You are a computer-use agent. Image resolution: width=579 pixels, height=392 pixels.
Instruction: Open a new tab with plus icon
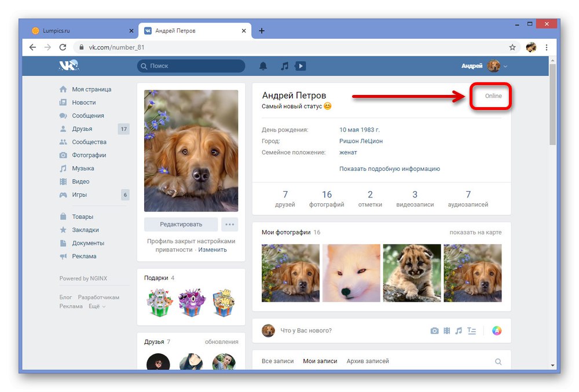pyautogui.click(x=262, y=31)
